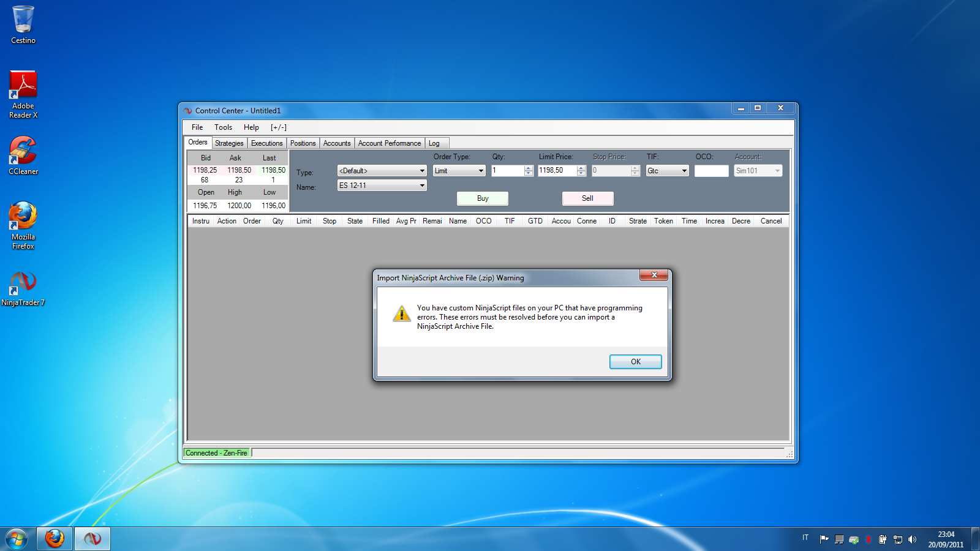
Task: Open the Order Type dropdown set to Limit
Action: [x=459, y=171]
